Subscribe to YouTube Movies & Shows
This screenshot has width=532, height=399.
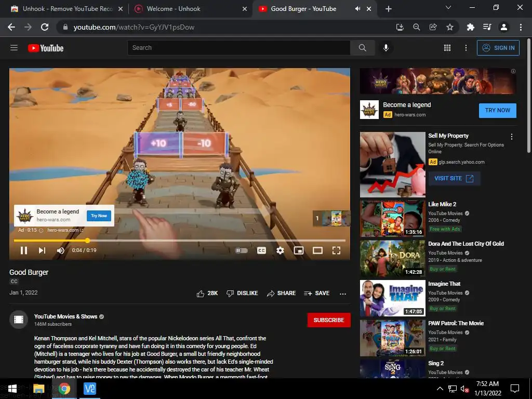329,320
